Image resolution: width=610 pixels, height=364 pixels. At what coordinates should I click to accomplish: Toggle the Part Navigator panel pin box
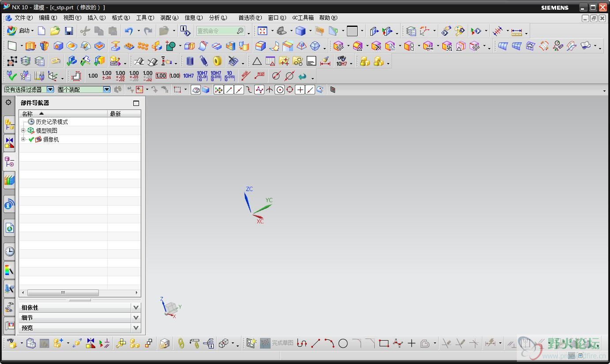(x=136, y=103)
